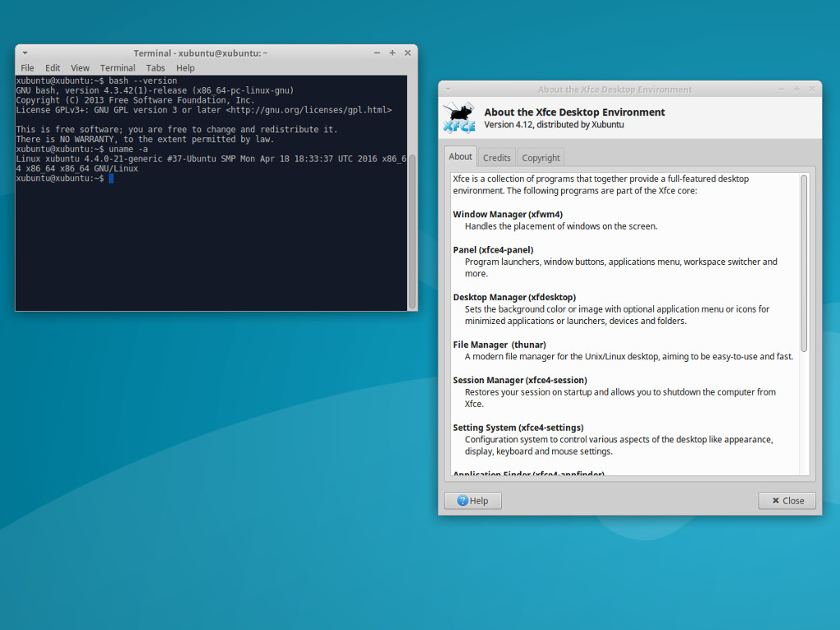Switch to the Credits tab
Viewport: 840px width, 630px height.
496,157
